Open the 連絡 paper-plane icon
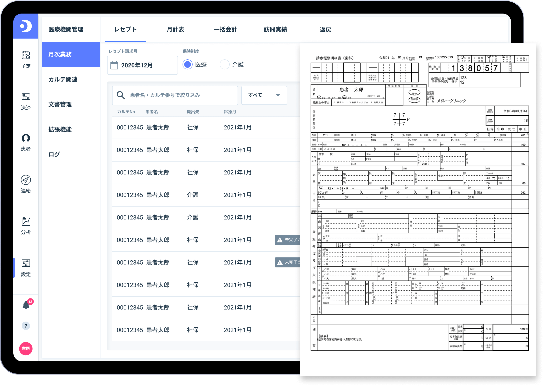This screenshot has height=392, width=551. [x=26, y=180]
